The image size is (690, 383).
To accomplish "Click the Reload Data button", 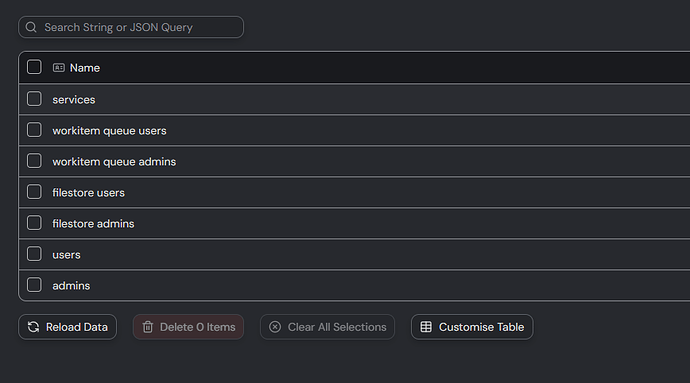I will pyautogui.click(x=67, y=327).
